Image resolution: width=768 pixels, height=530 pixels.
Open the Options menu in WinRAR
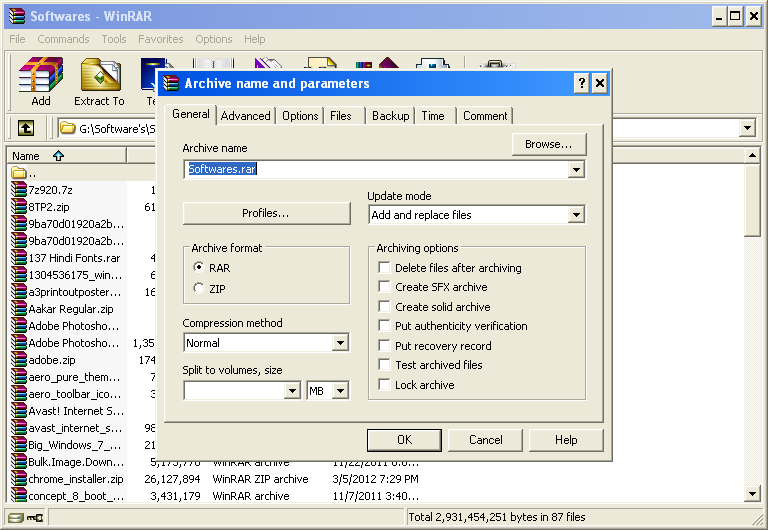[x=214, y=39]
